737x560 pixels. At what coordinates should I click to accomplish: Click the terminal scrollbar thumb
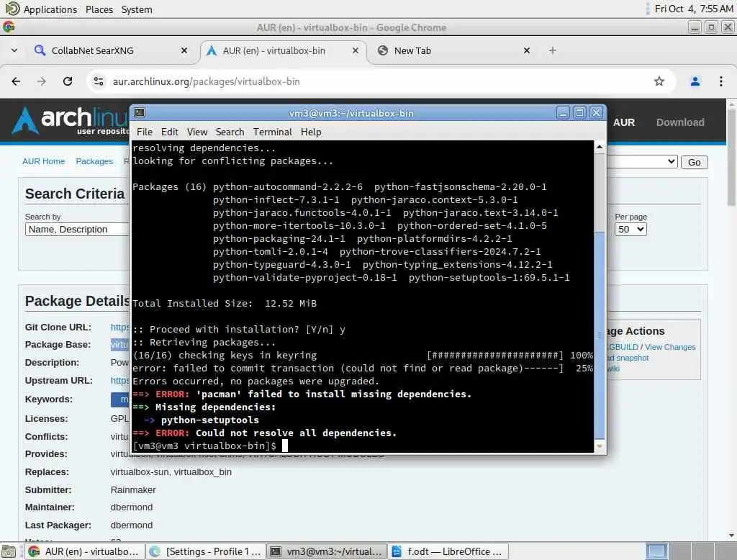[x=600, y=334]
